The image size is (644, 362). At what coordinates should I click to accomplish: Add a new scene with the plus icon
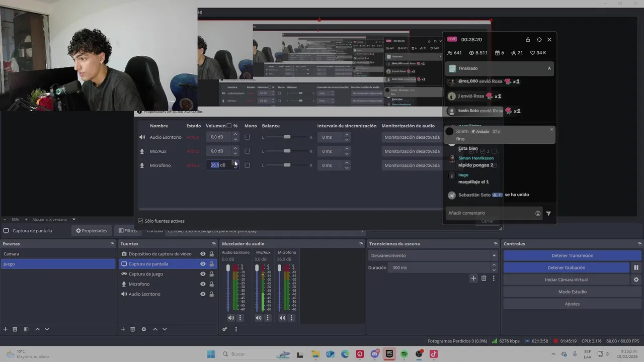(6, 329)
